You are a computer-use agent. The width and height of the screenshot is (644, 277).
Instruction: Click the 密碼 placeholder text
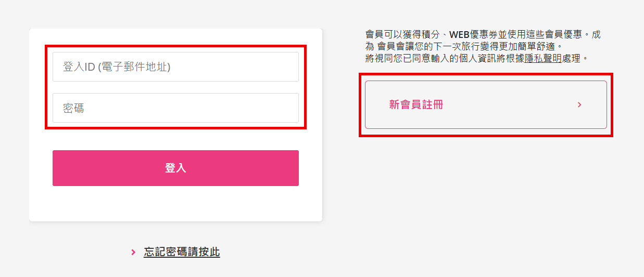(x=73, y=108)
